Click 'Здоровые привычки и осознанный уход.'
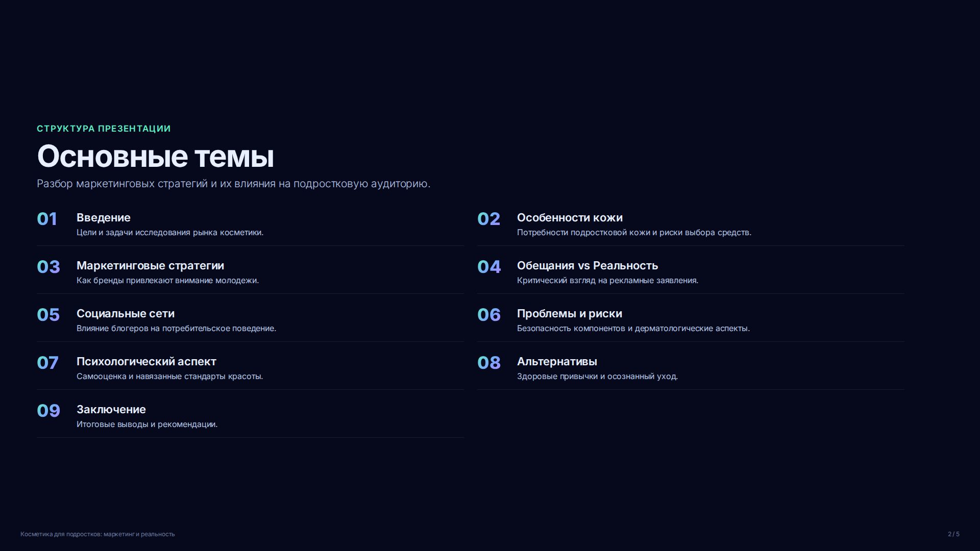This screenshot has width=980, height=551. (x=597, y=377)
